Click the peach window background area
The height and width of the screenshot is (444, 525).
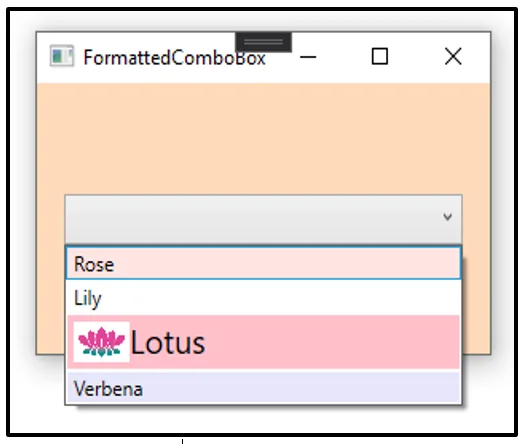[x=264, y=137]
